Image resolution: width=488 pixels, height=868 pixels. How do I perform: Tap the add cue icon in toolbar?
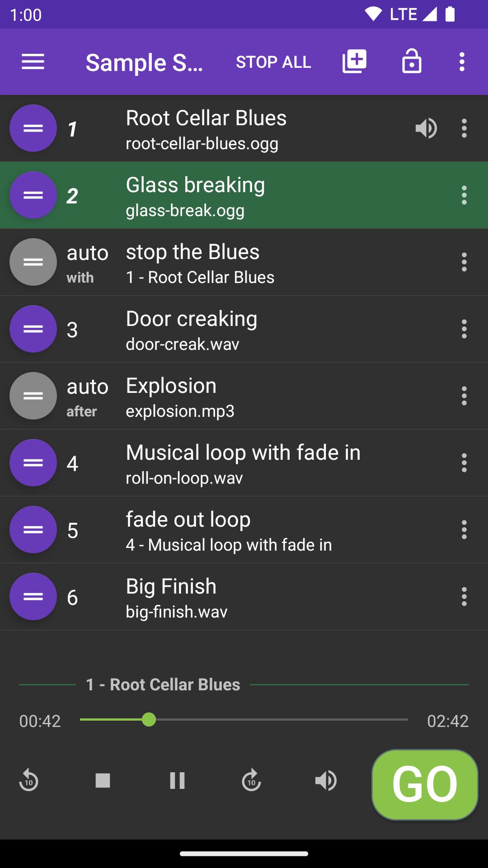[x=354, y=61]
